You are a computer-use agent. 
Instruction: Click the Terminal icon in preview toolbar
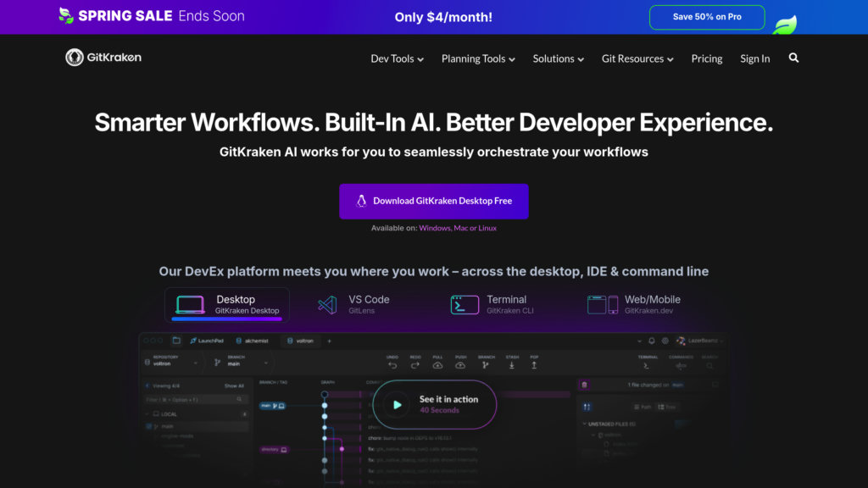pyautogui.click(x=646, y=366)
